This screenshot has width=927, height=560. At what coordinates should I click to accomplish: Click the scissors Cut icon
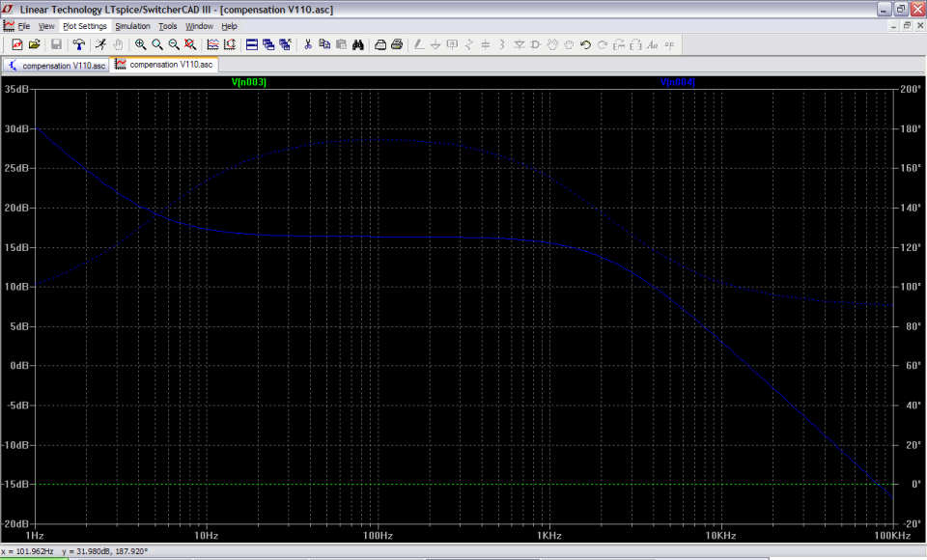point(307,44)
